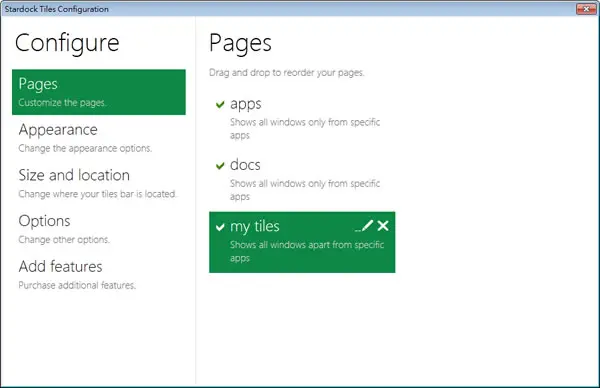This screenshot has height=388, width=600.
Task: Toggle the checkmark on my tiles page
Action: [x=220, y=227]
